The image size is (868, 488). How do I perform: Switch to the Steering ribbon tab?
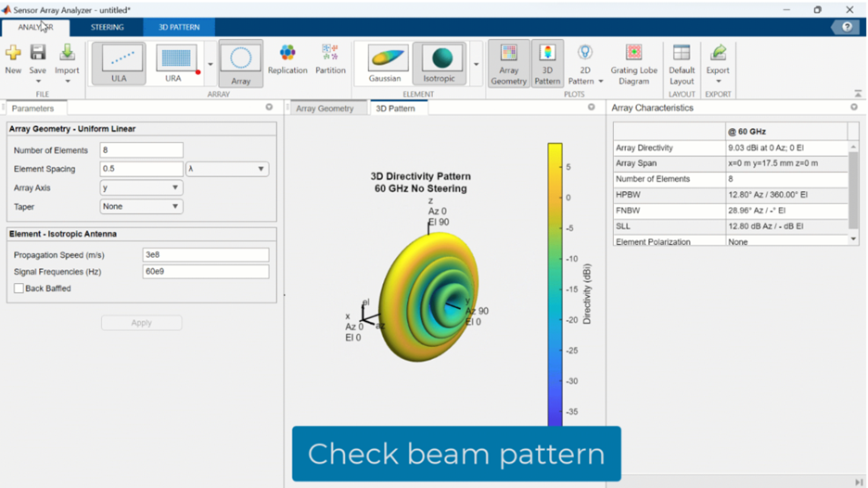point(108,27)
